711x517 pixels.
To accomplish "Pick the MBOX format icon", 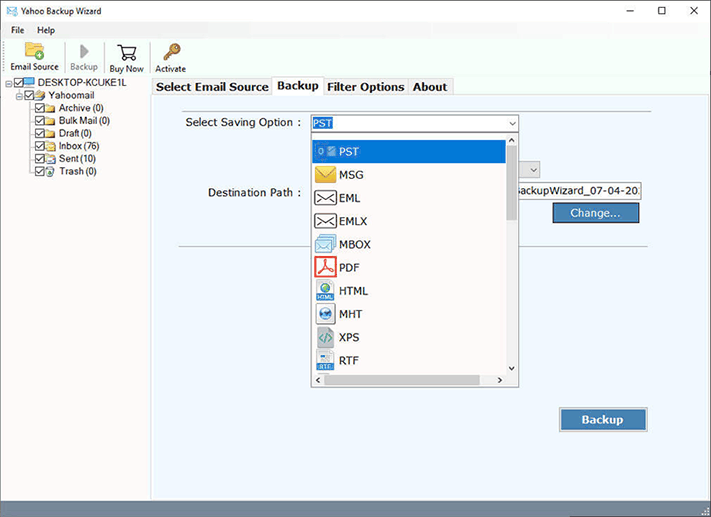I will [x=325, y=245].
